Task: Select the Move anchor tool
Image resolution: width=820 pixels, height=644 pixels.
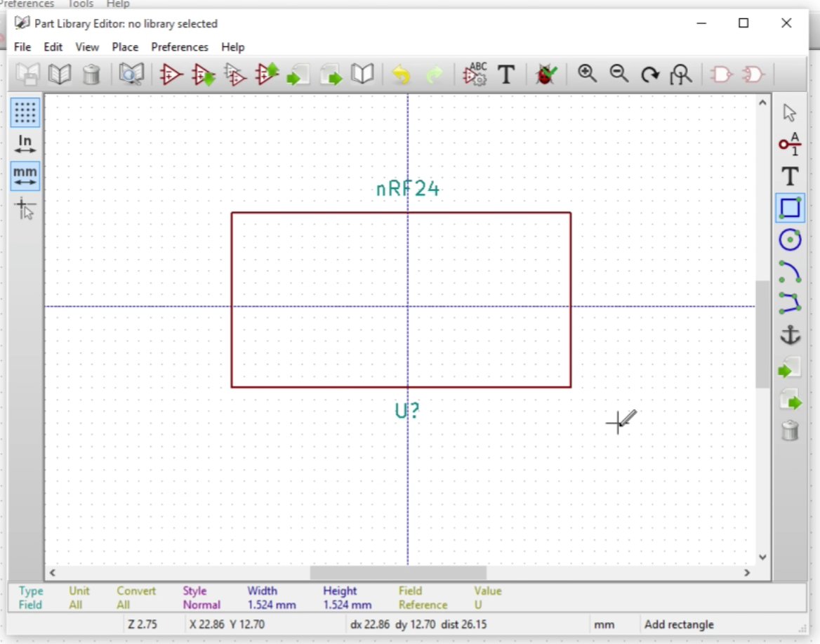Action: pyautogui.click(x=790, y=335)
